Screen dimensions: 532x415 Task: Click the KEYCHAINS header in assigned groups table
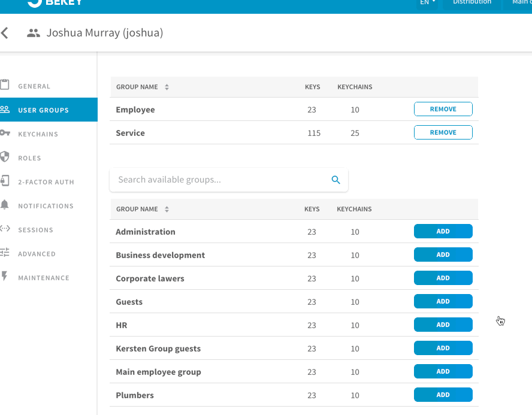coord(355,87)
